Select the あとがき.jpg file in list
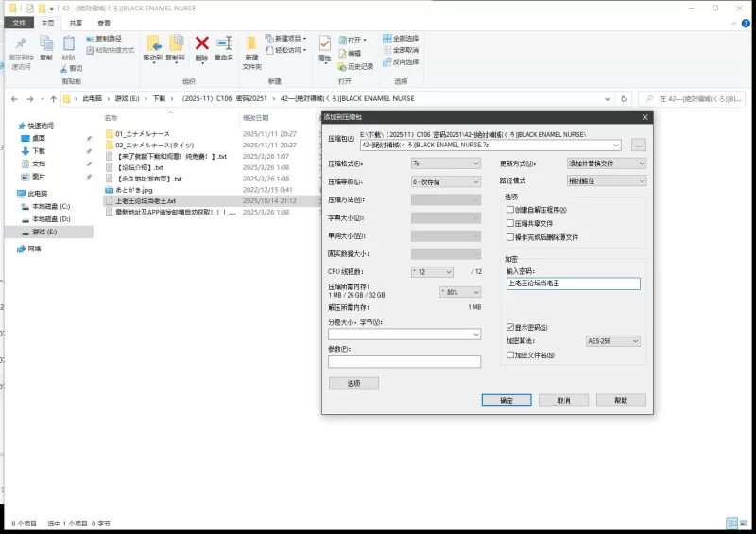The height and width of the screenshot is (534, 756). tap(137, 190)
